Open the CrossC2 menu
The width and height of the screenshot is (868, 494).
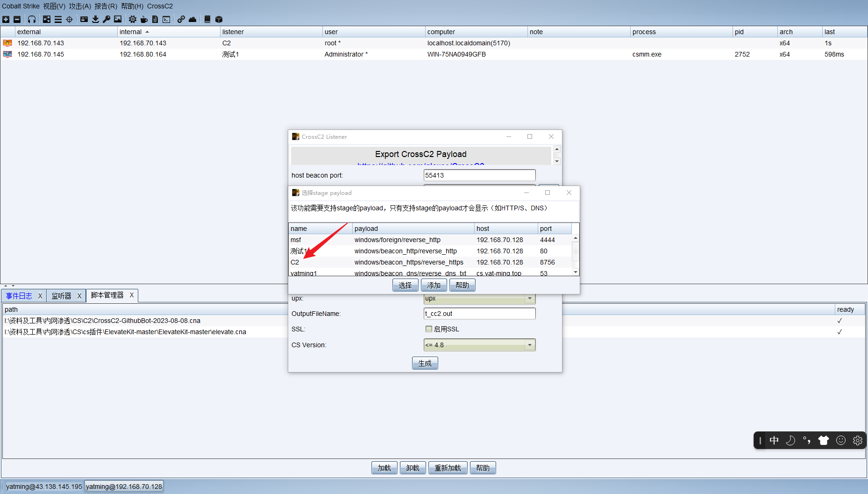click(160, 6)
